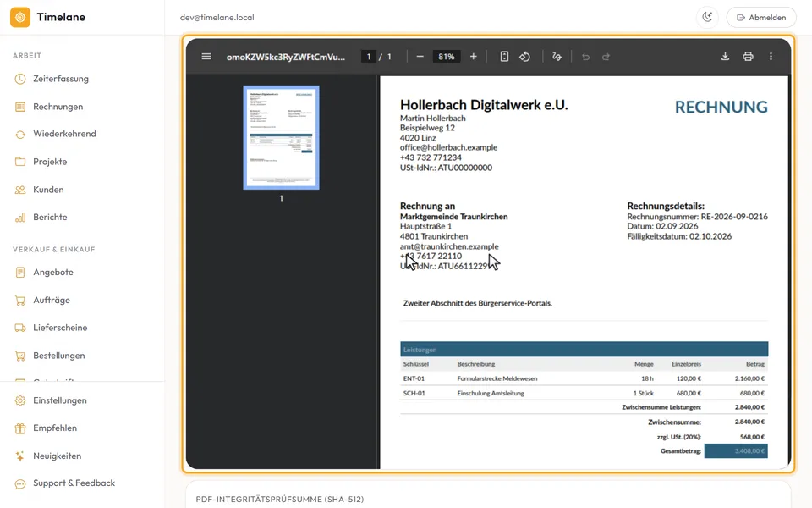Screen dimensions: 812x508
Task: Toggle dark mode moon icon
Action: (x=707, y=17)
